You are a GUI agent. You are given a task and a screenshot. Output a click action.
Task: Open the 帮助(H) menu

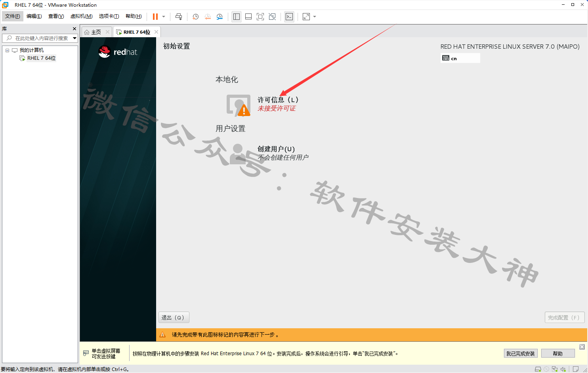[x=134, y=16]
